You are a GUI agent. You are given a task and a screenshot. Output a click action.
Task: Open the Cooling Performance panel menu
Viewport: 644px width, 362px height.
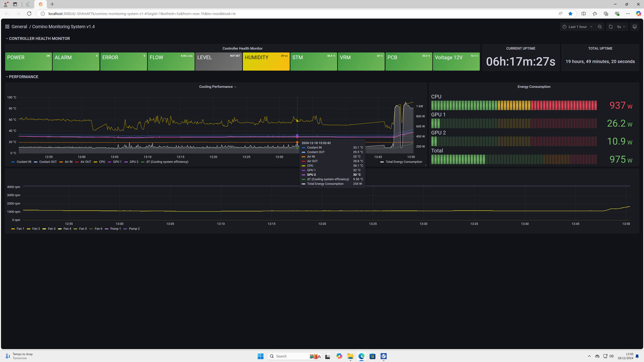point(218,87)
